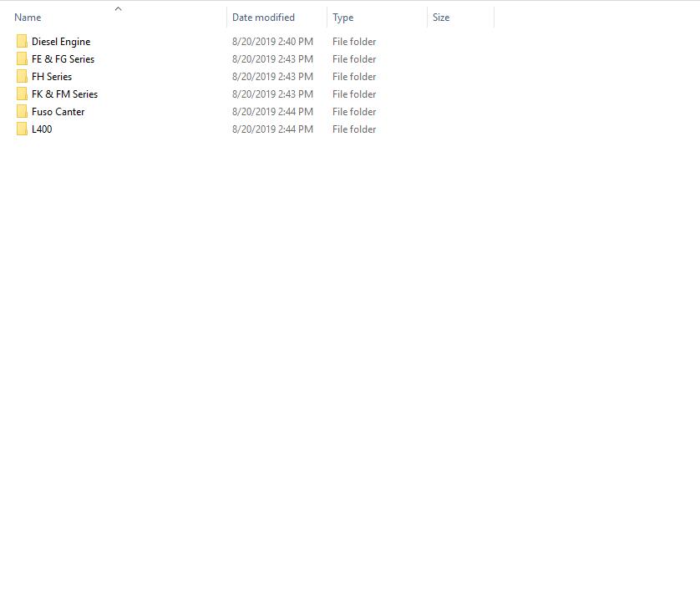Click the Diesel Engine folder icon

[22, 42]
